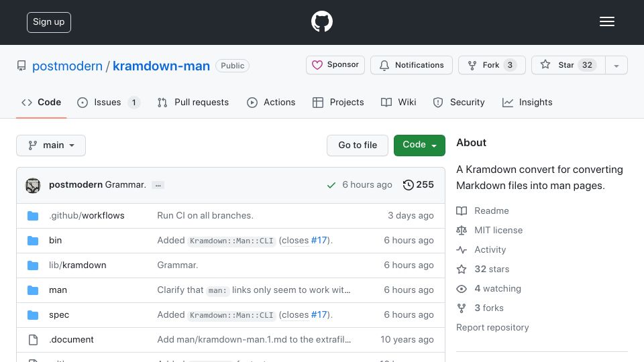The width and height of the screenshot is (644, 362).
Task: Click the GitHub octocat logo
Action: [x=321, y=21]
